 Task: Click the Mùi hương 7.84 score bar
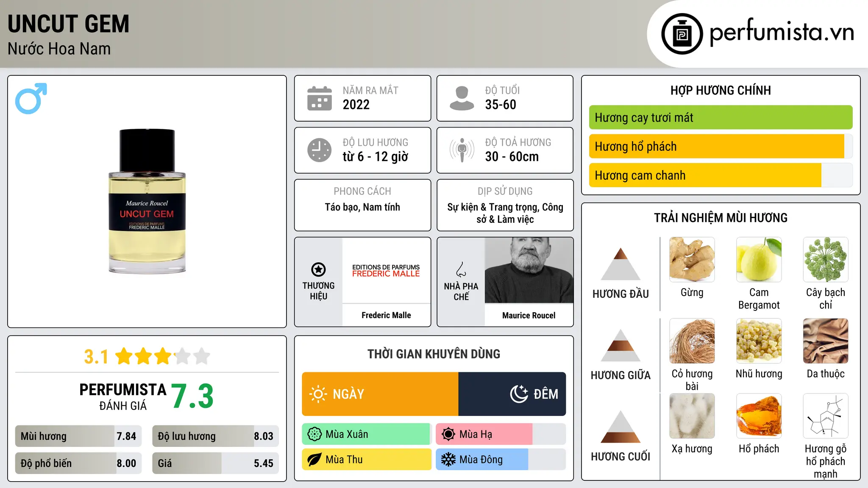click(x=78, y=436)
